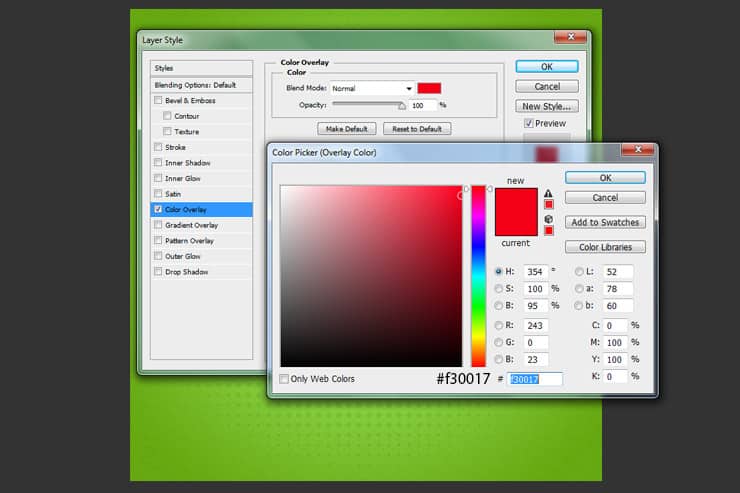Image resolution: width=740 pixels, height=493 pixels.
Task: Click the hex color input field
Action: (x=535, y=379)
